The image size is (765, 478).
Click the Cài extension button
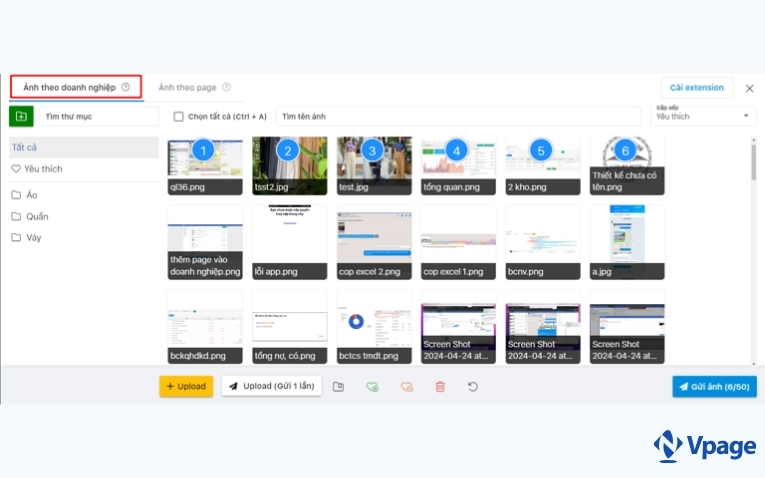pos(696,88)
